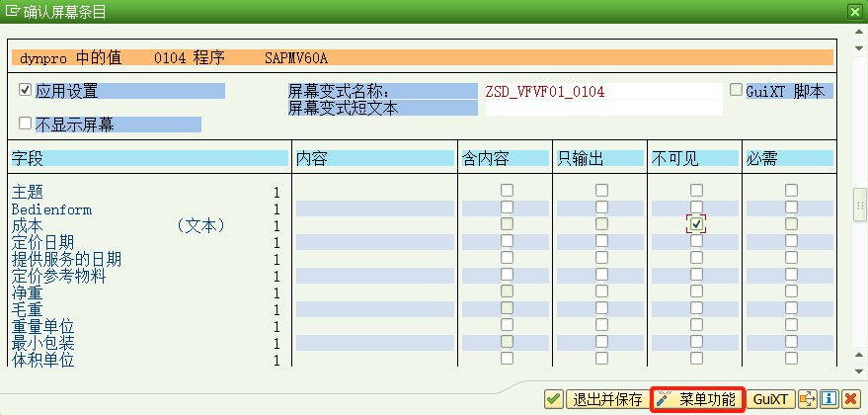Click the vertical scrollbar handle
Viewport: 868px width, 415px height.
pos(859,205)
